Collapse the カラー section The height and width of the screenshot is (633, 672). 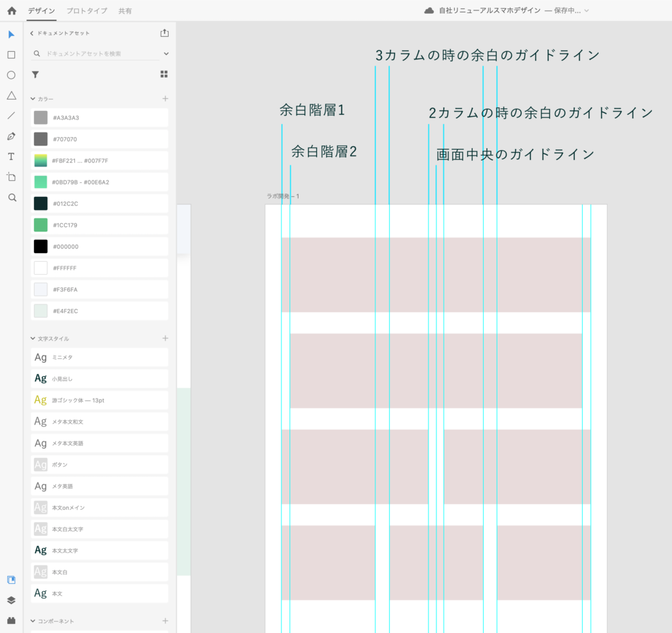pyautogui.click(x=33, y=99)
